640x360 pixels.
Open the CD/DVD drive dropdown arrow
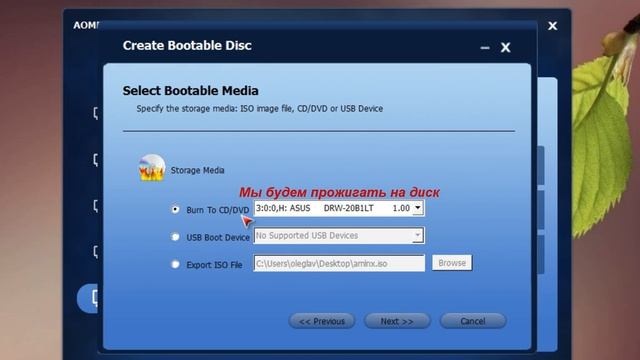tap(418, 208)
